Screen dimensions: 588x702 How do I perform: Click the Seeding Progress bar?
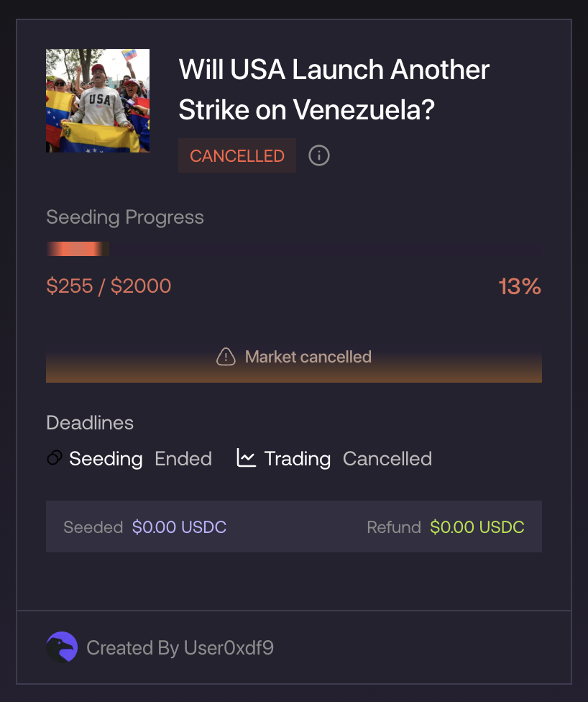[x=294, y=248]
